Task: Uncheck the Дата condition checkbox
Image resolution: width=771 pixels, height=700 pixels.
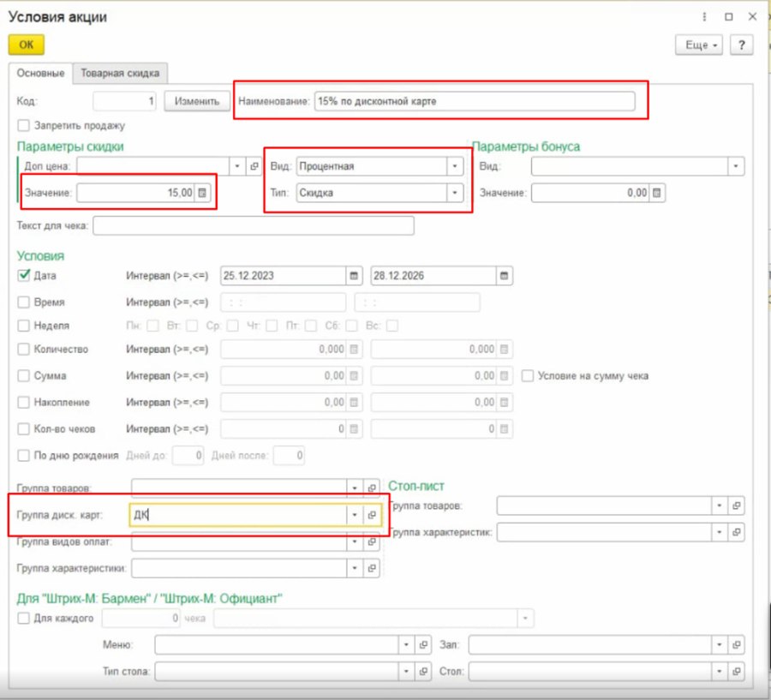Action: pos(23,276)
